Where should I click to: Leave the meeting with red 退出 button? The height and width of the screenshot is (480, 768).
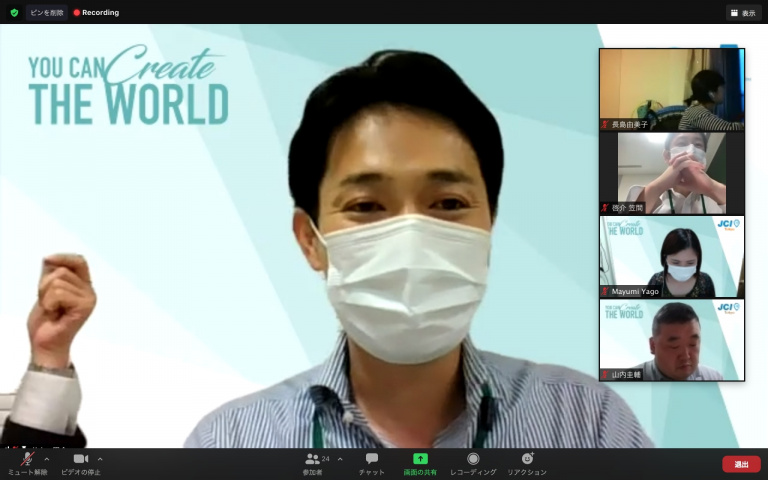click(x=741, y=464)
